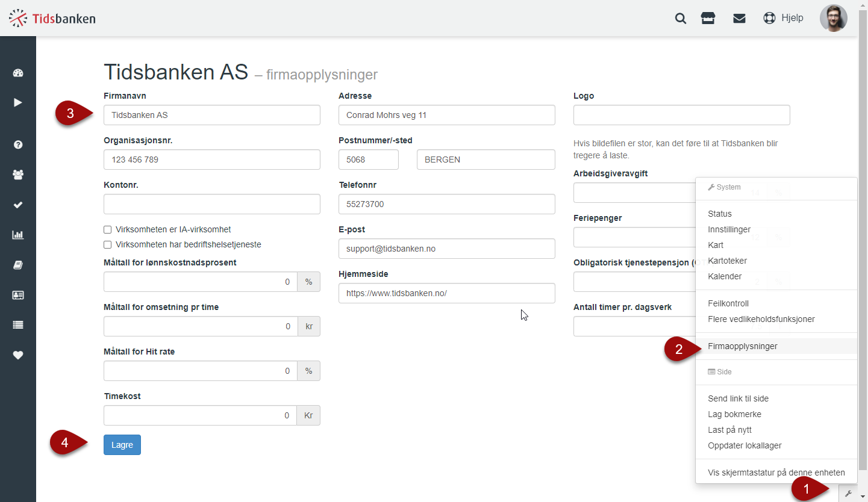
Task: Click 'Måltall for omsetning pr time' field
Action: (201, 326)
